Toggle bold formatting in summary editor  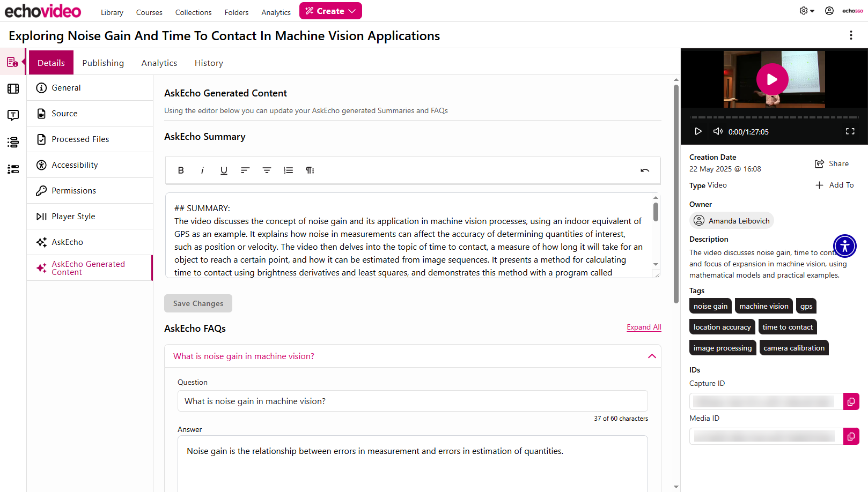tap(181, 170)
